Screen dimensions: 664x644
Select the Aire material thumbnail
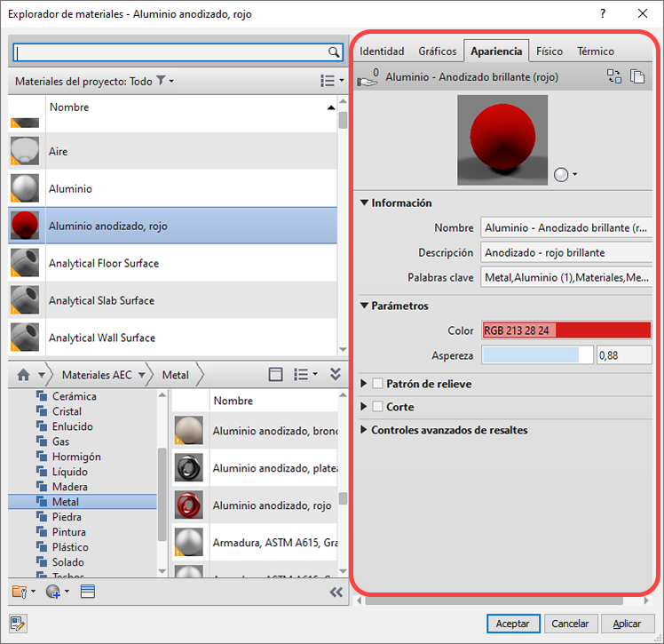coord(25,151)
